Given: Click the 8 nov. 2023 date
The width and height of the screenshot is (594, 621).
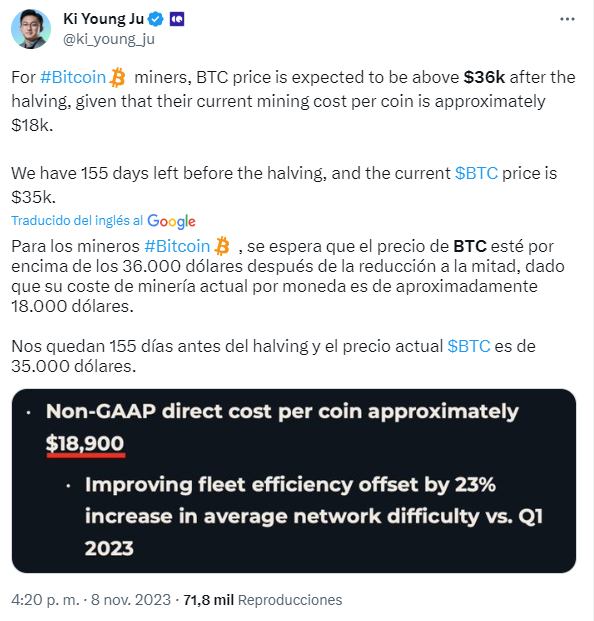Looking at the screenshot, I should click(x=131, y=600).
